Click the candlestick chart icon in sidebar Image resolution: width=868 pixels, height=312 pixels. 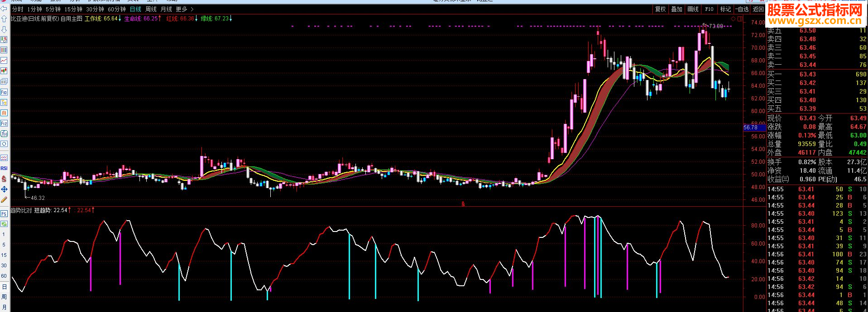(x=4, y=71)
